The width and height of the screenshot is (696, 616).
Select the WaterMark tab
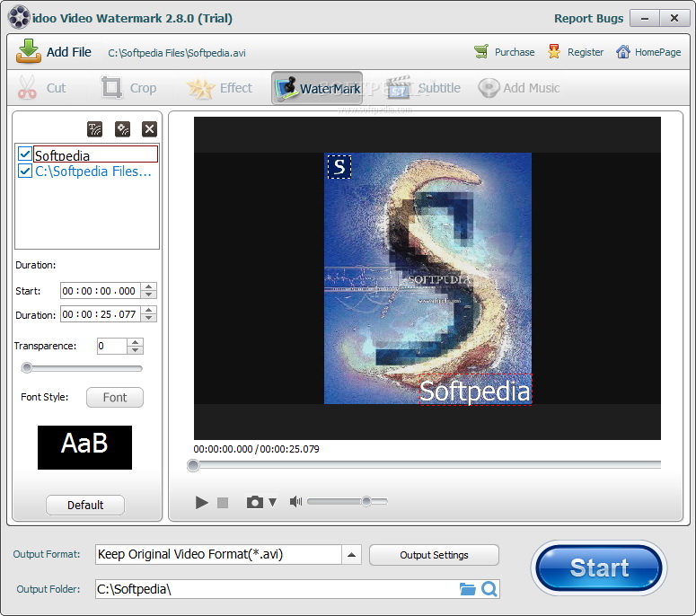(317, 88)
